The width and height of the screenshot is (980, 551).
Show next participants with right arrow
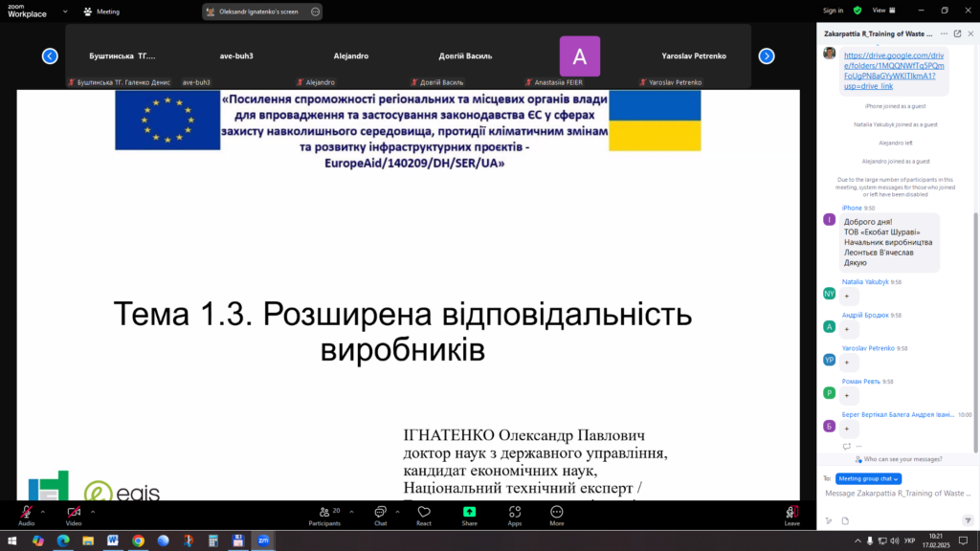point(767,56)
